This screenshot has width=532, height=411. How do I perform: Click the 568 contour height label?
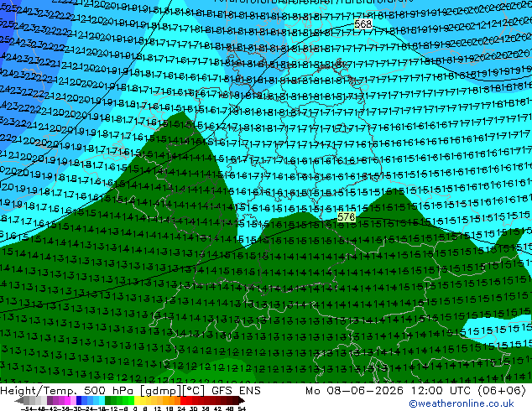coord(362,24)
